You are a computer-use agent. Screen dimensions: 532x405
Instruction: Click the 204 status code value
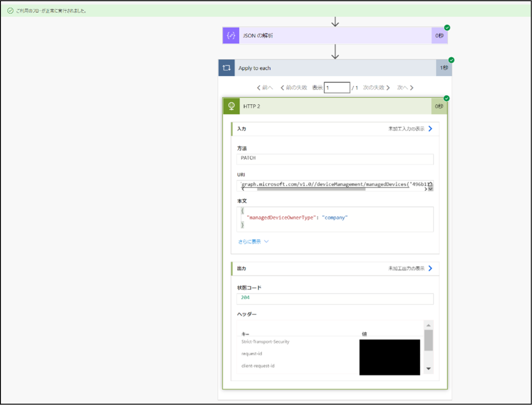click(245, 298)
